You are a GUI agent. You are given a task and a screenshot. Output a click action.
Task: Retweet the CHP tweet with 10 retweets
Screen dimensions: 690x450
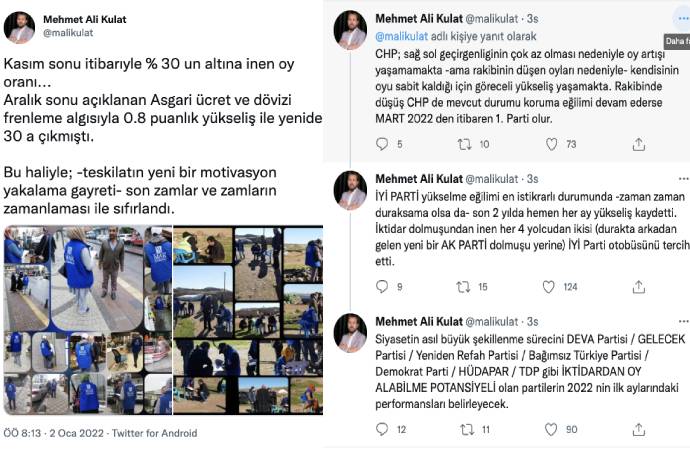click(x=464, y=144)
